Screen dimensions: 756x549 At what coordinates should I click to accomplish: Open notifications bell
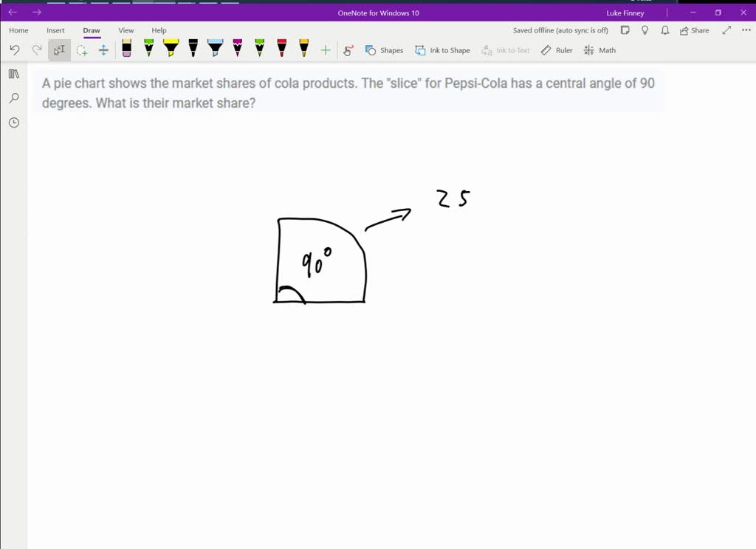point(665,30)
